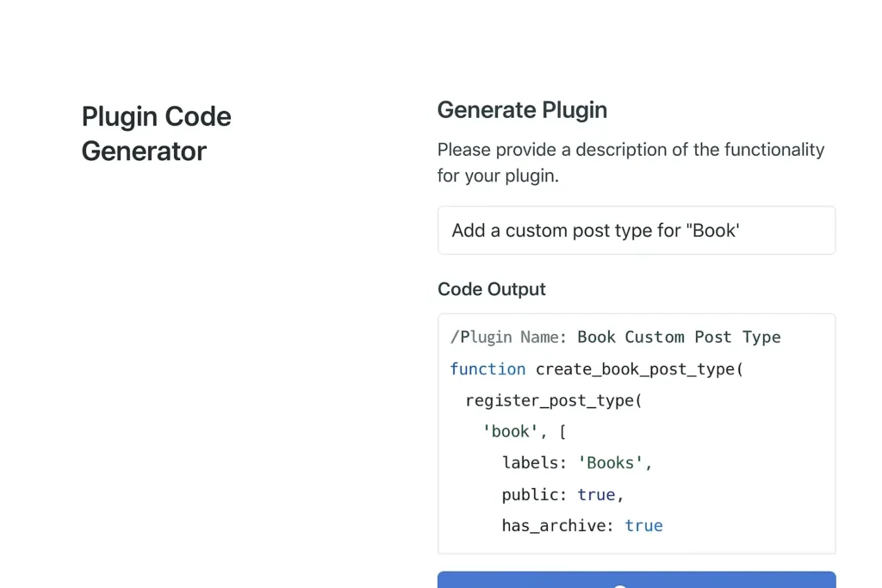This screenshot has width=882, height=588.
Task: Click the labels: 'Books' line
Action: (575, 462)
